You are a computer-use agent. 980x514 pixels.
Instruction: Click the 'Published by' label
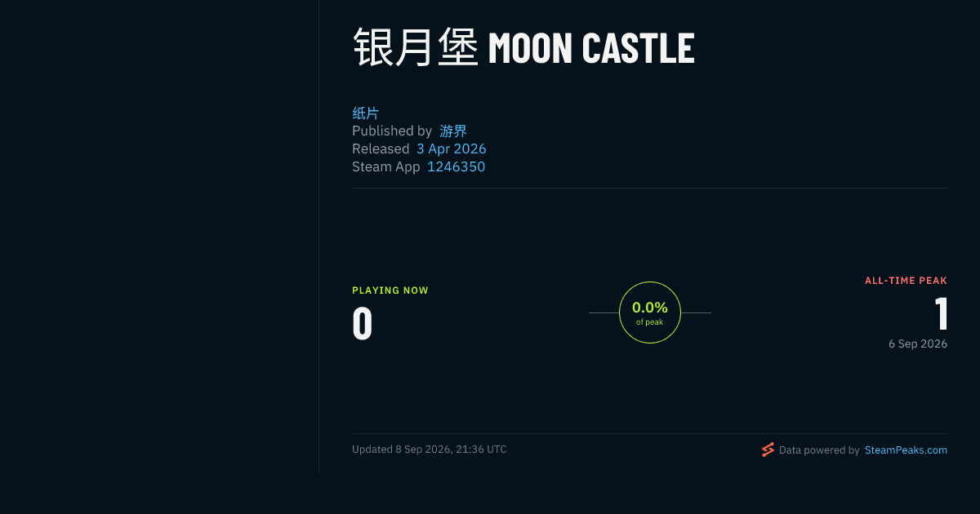(392, 131)
